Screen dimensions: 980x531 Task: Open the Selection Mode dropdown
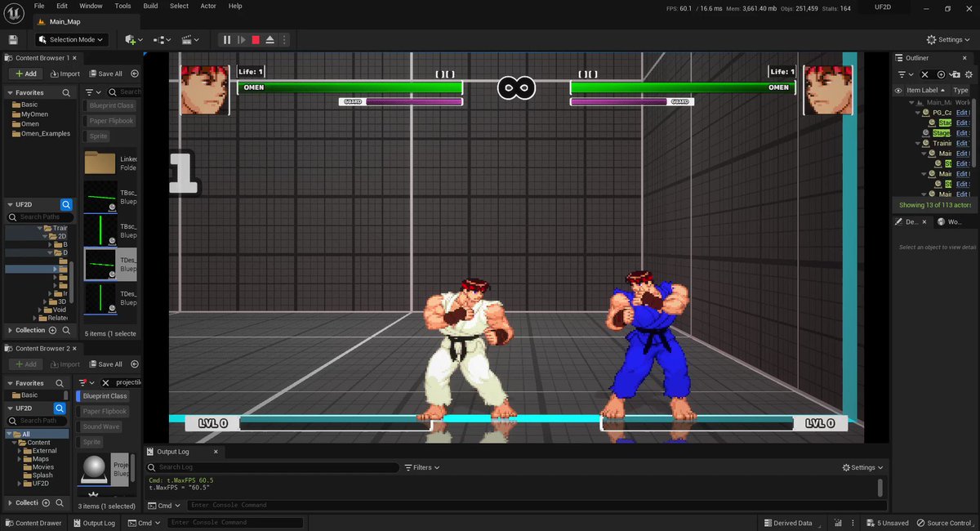pos(70,39)
